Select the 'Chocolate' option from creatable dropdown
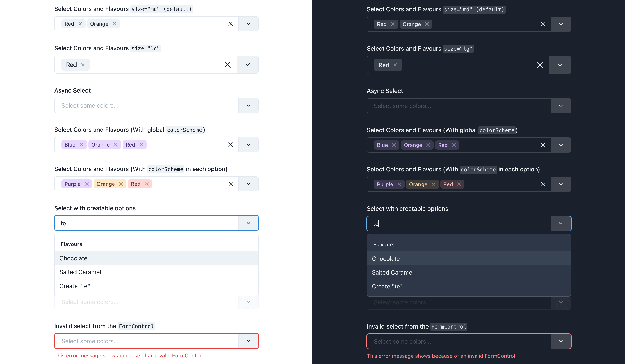The image size is (625, 364). [156, 258]
